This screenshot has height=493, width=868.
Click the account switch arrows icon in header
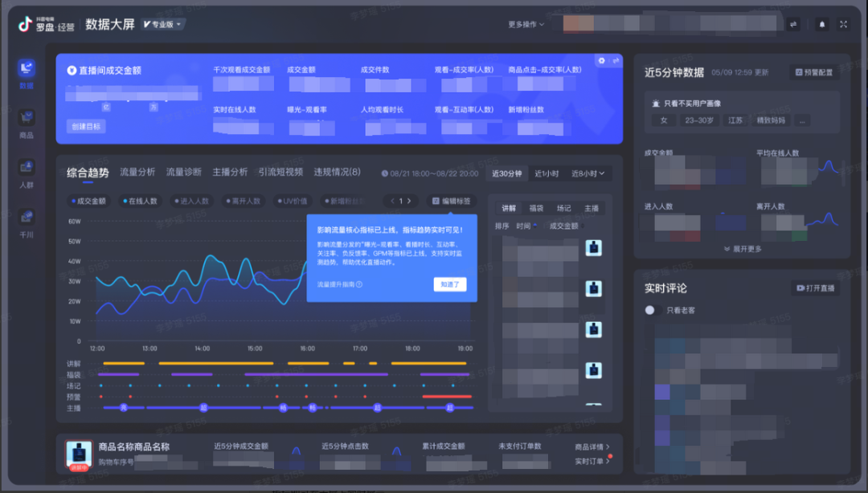point(793,24)
